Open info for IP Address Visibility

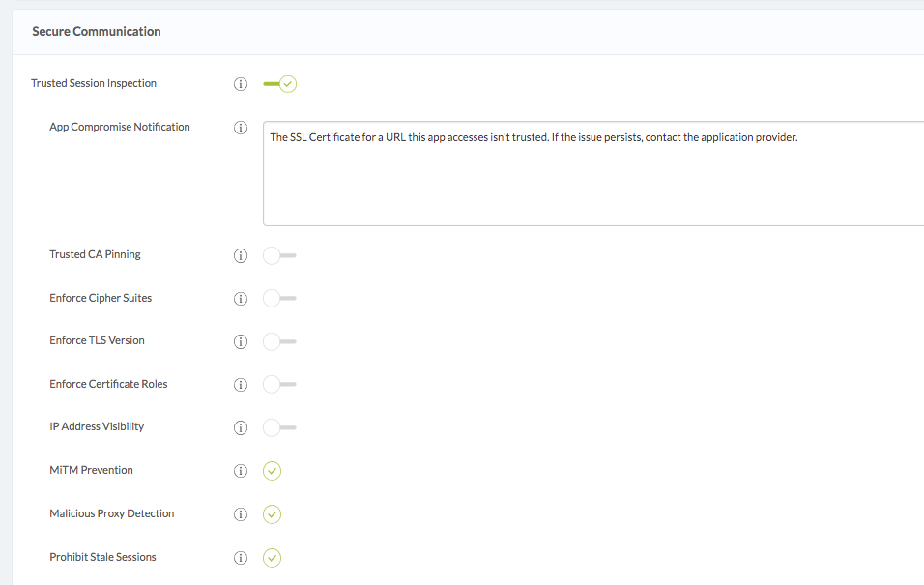coord(240,427)
